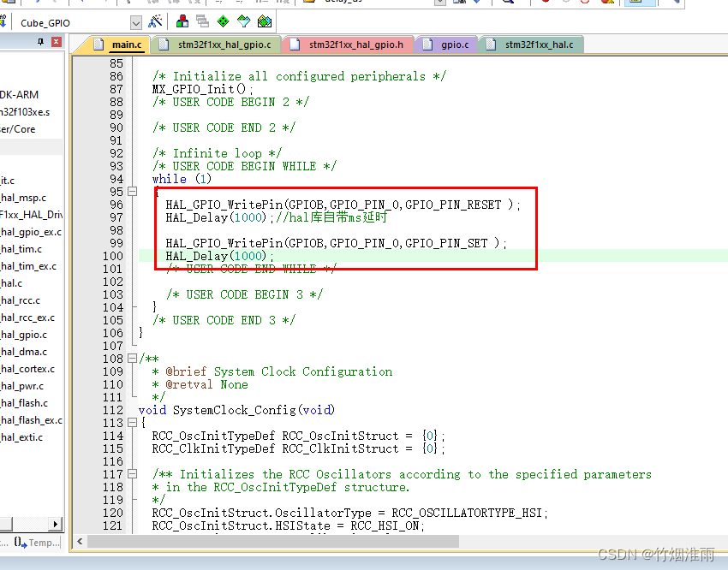The width and height of the screenshot is (728, 570).
Task: Select hal_exti.c in project tree
Action: [x=21, y=437]
